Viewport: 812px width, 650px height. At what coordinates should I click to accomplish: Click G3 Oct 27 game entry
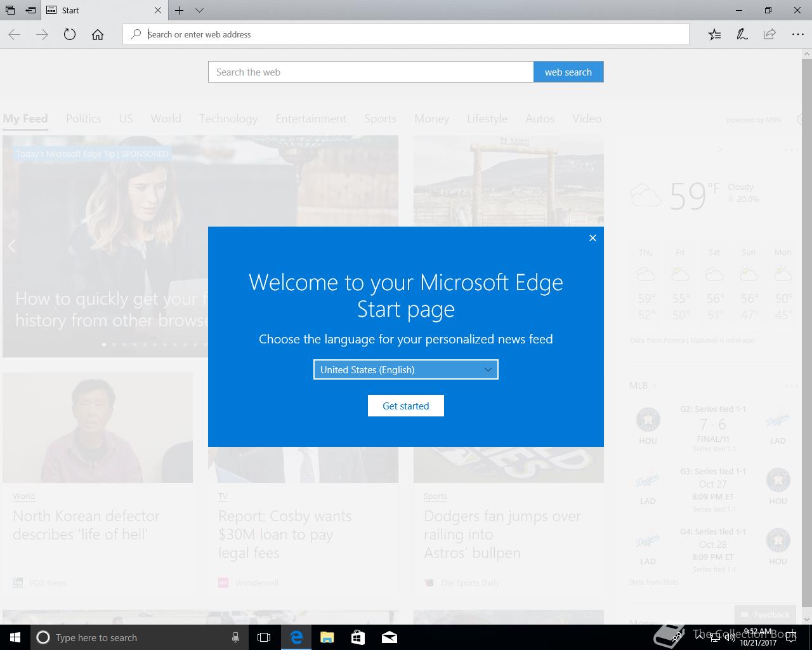click(x=714, y=490)
